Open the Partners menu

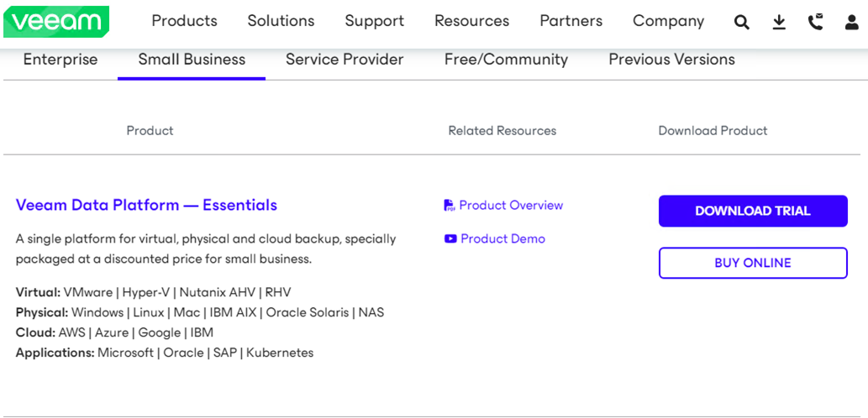point(571,21)
